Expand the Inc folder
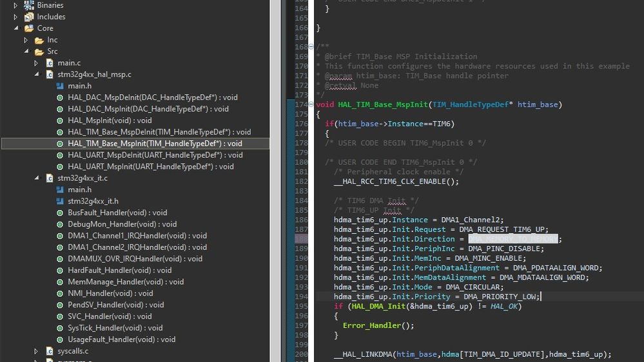This screenshot has width=644, height=362. 26,40
